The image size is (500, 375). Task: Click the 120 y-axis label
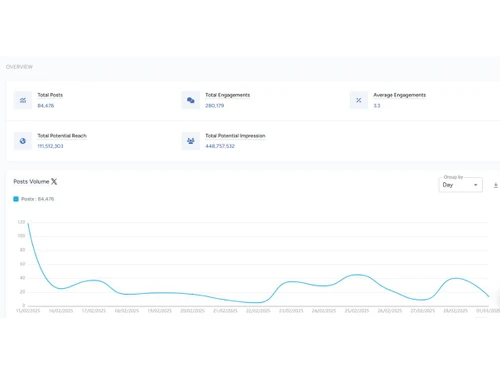point(21,222)
